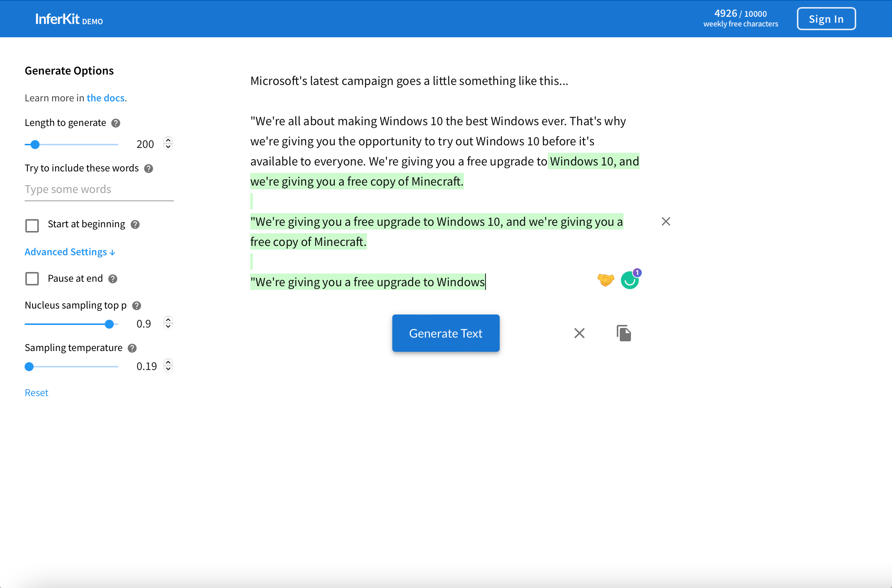892x588 pixels.
Task: Click the Sign In button
Action: (x=826, y=19)
